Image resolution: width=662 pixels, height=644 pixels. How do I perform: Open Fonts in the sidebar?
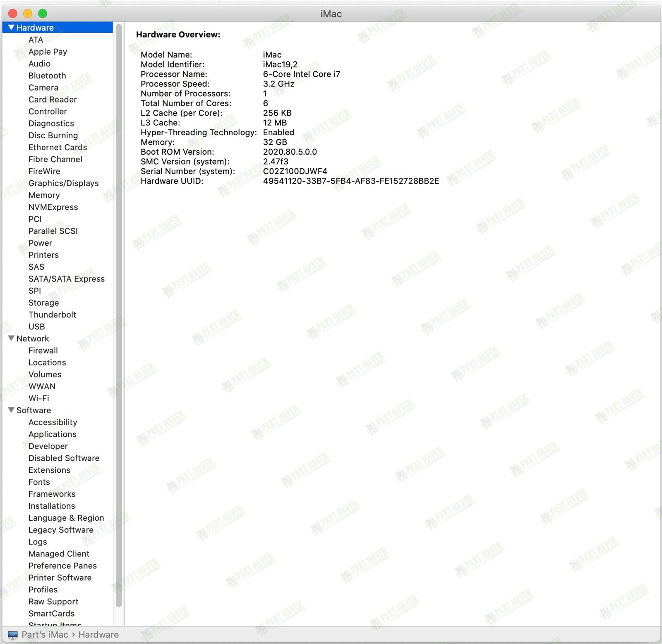(x=39, y=482)
